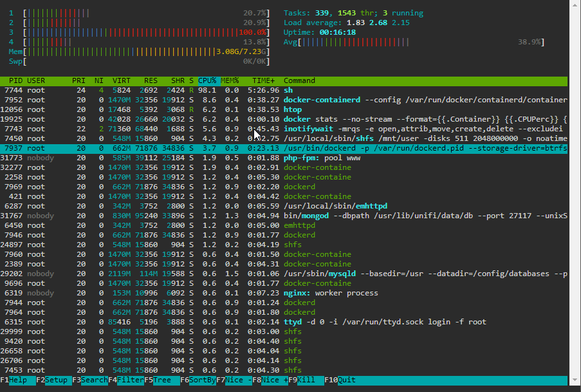Sort by the CPU% column header
The width and height of the screenshot is (581, 392).
pos(207,81)
